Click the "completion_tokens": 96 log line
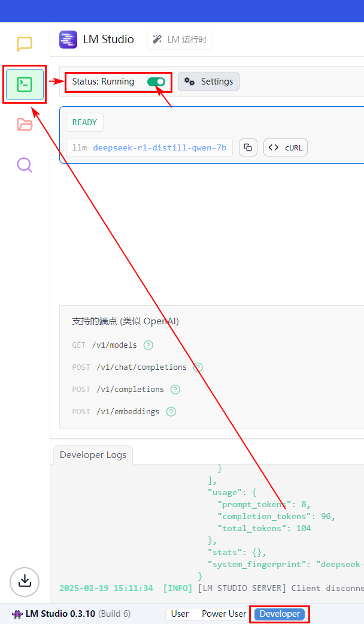 276,516
